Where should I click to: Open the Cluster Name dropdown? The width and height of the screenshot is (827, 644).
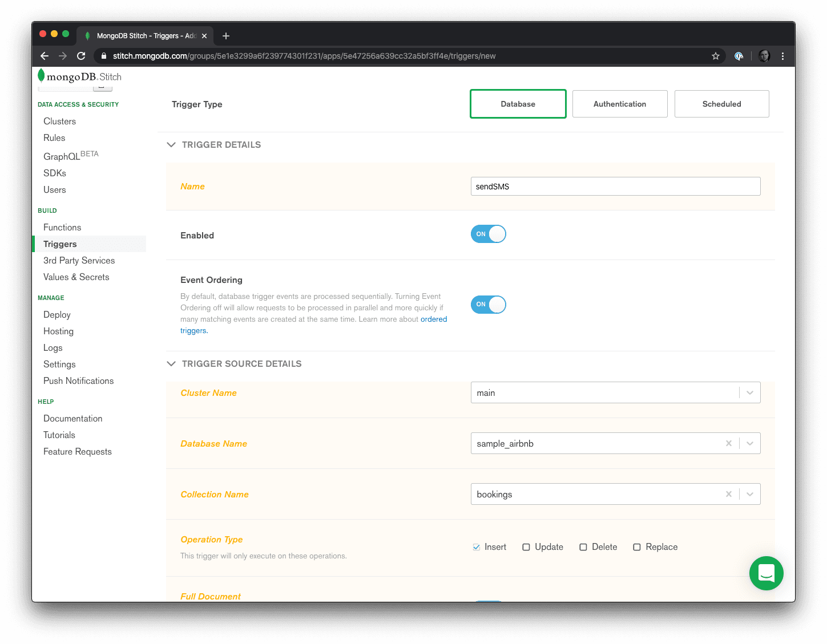749,392
